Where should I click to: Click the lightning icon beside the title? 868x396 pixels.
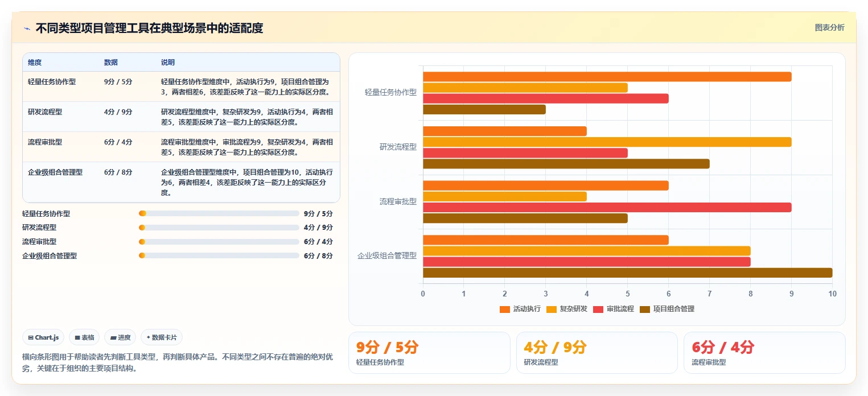(x=27, y=28)
